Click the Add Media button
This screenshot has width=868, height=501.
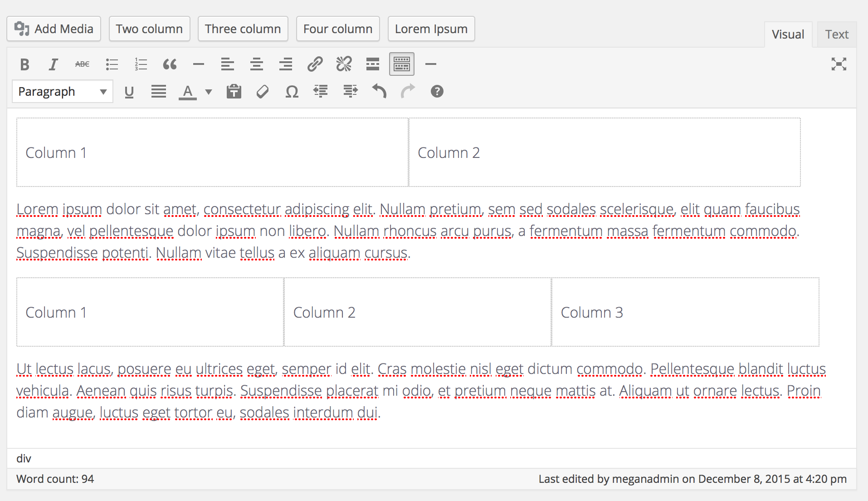[x=54, y=29]
